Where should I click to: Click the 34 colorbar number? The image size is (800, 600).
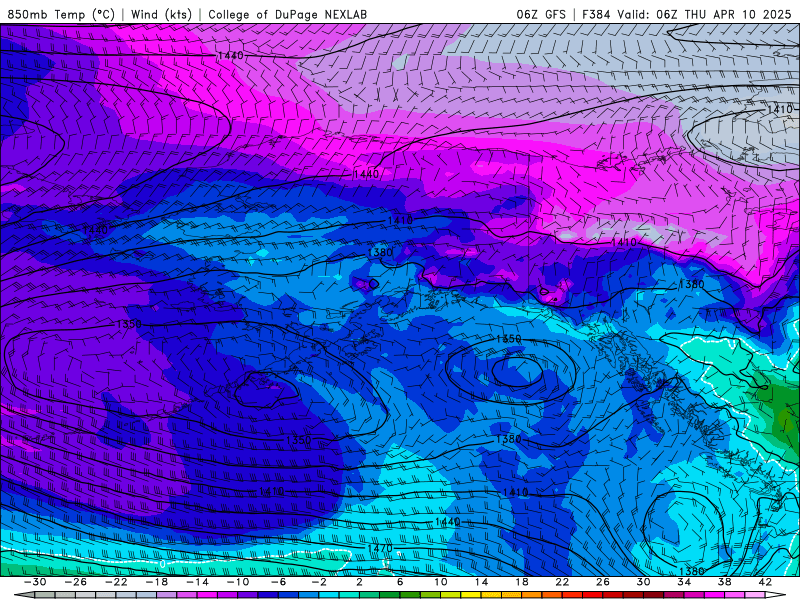pos(684,582)
